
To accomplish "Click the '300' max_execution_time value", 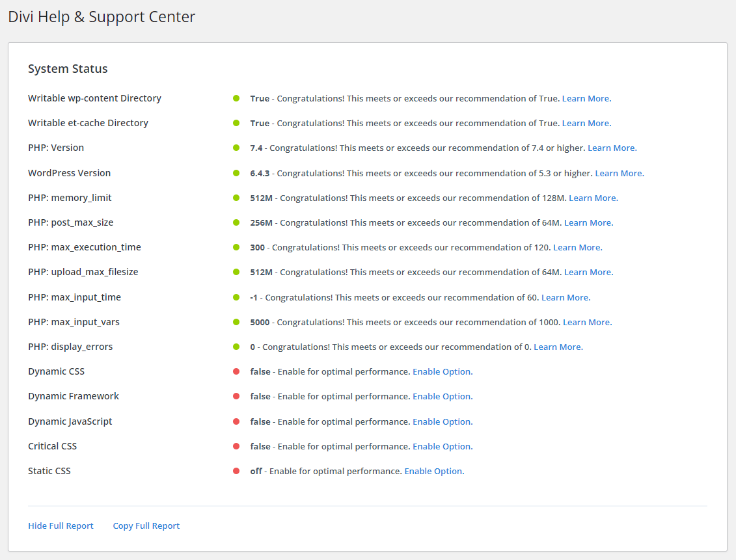I will click(x=257, y=248).
